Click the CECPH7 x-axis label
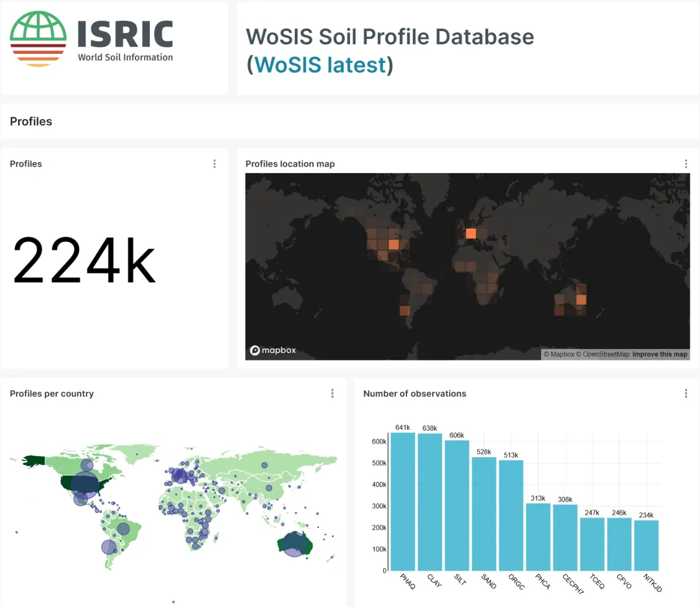The image size is (700, 607). coord(573,584)
